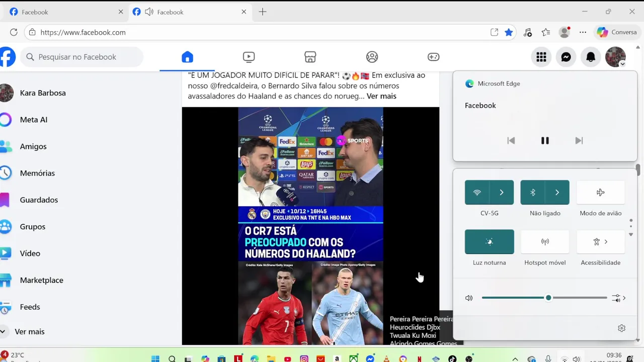The height and width of the screenshot is (362, 644).
Task: Toggle Modo de avião
Action: coord(600,193)
